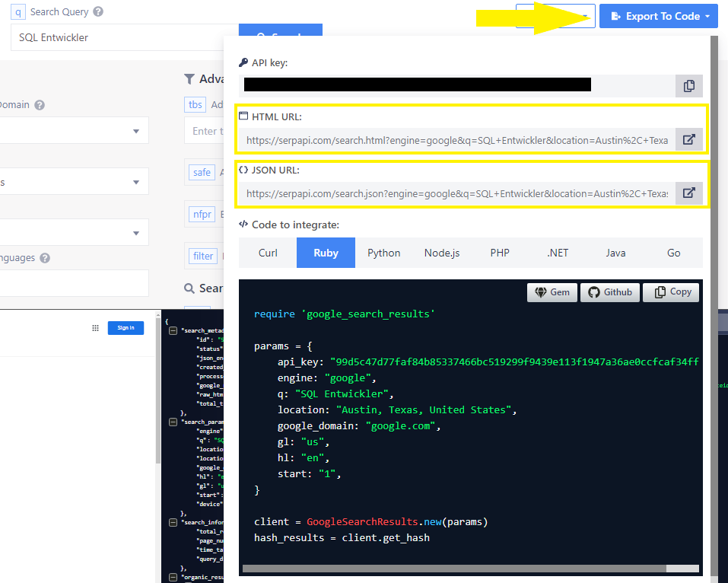
Task: Open the Google apps grid icon
Action: pos(95,328)
